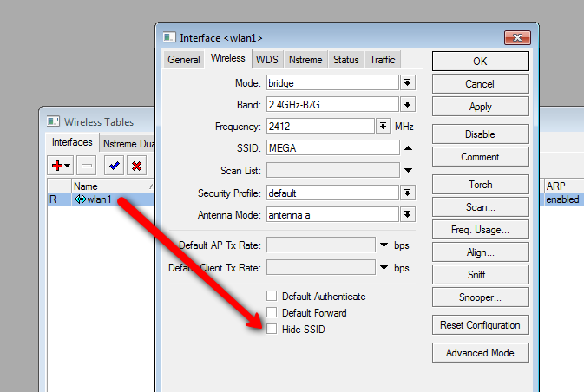Screen dimensions: 584x392
Task: Click the empty Scan List field
Action: [333, 170]
